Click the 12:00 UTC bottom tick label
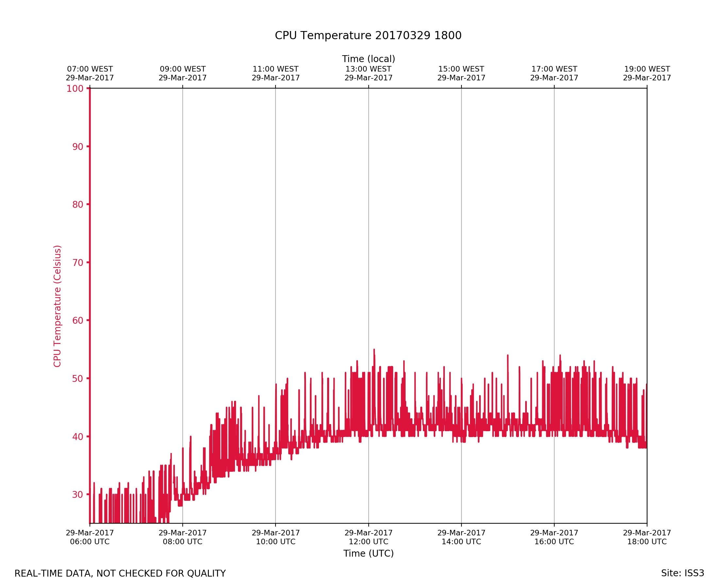 368,537
